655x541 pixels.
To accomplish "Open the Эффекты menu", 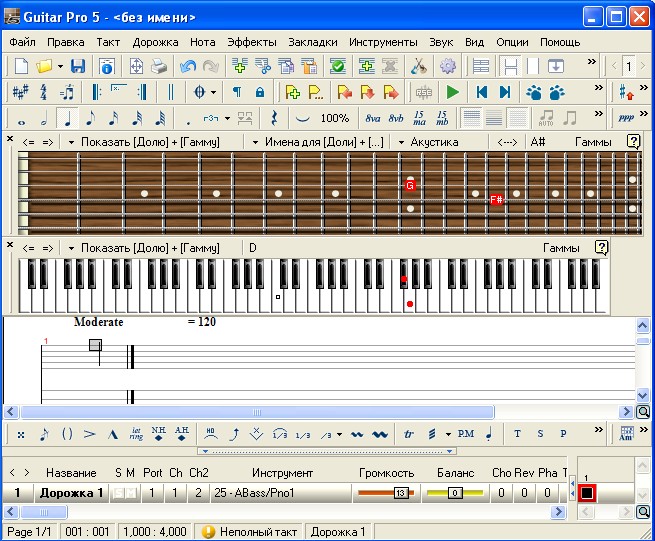I will tap(252, 42).
